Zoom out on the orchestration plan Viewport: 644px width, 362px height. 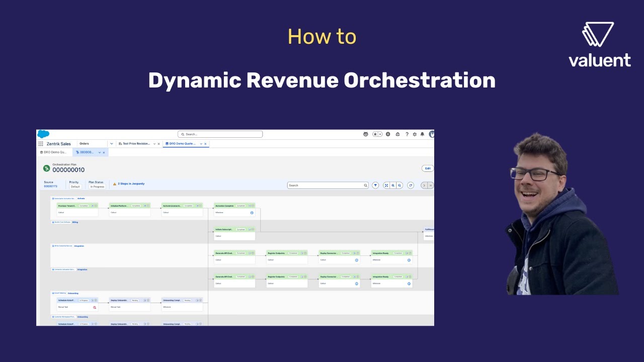point(399,186)
